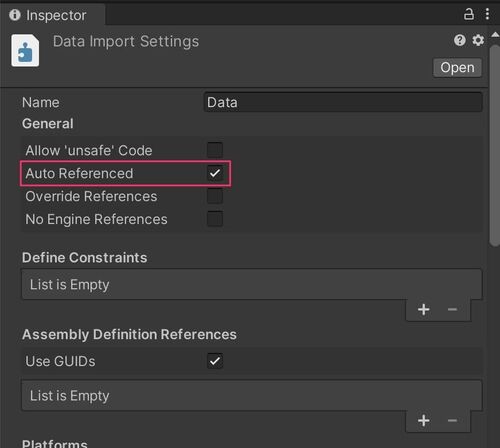Click the Open button
The width and height of the screenshot is (500, 448).
point(457,68)
